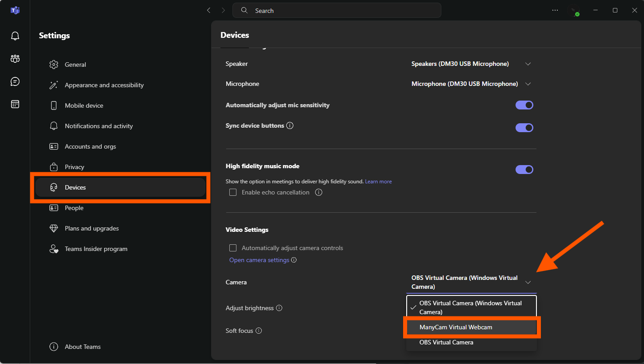This screenshot has height=364, width=644.
Task: Open the Calendar icon in left rail
Action: click(x=15, y=104)
